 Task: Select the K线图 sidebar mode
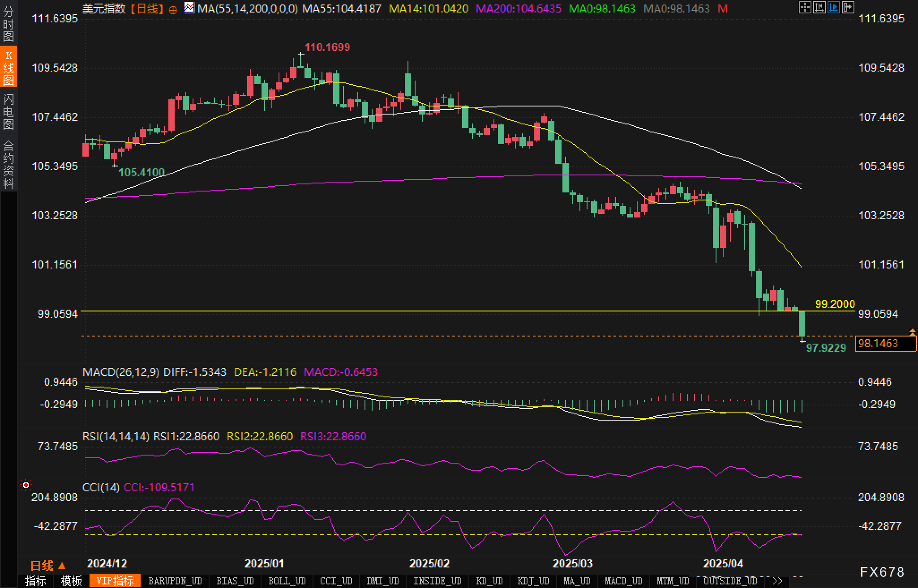click(x=9, y=68)
